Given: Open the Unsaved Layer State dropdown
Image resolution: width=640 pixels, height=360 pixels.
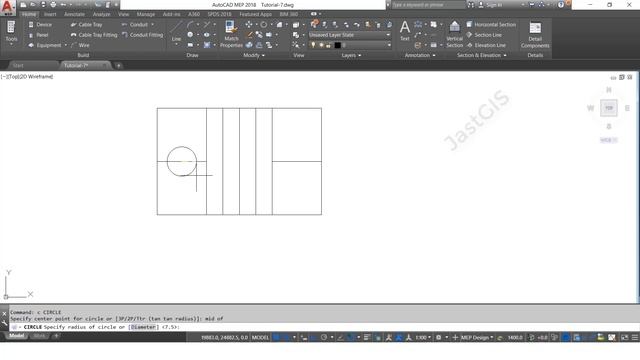Looking at the screenshot, I should point(350,35).
